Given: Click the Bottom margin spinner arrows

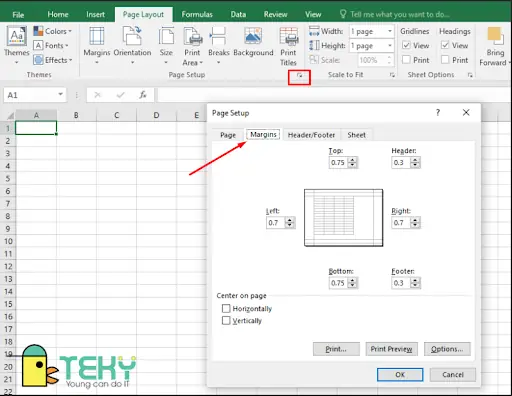Looking at the screenshot, I should click(352, 283).
